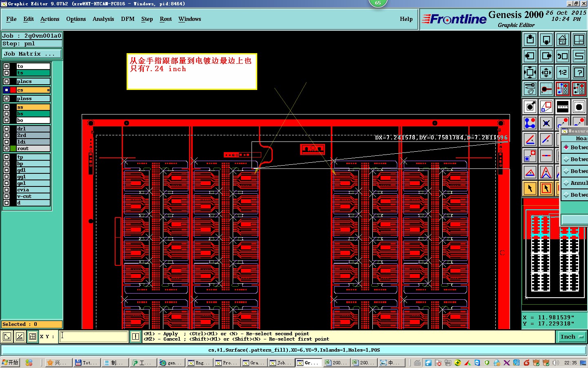
Task: Open the Step menu
Action: tap(147, 19)
